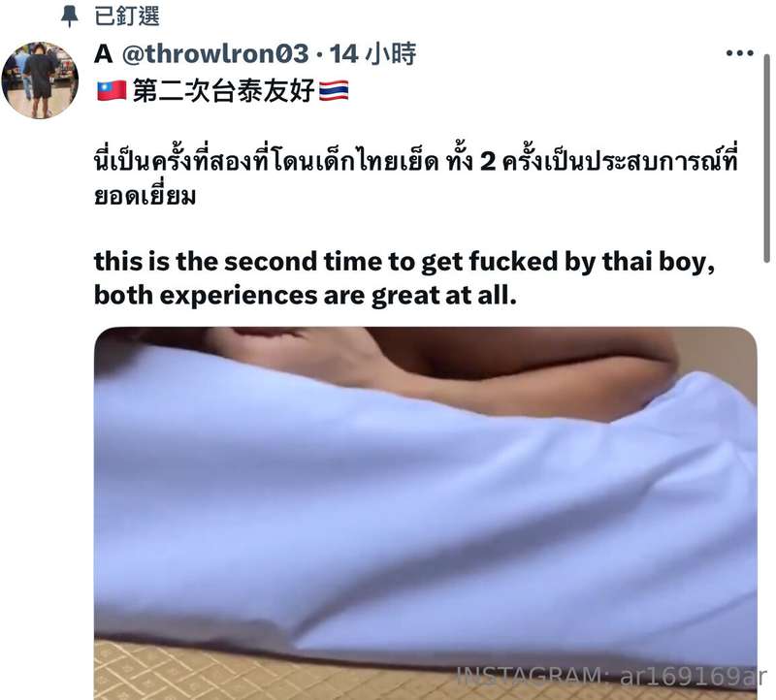The image size is (776, 700).
Task: Click the pinned post pushpin icon
Action: (x=69, y=17)
